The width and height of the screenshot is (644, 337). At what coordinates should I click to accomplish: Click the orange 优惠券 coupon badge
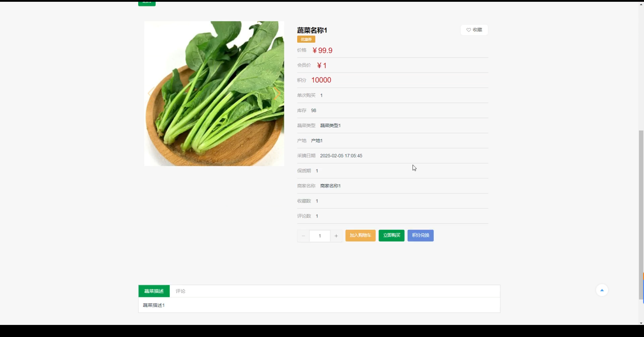(x=306, y=39)
